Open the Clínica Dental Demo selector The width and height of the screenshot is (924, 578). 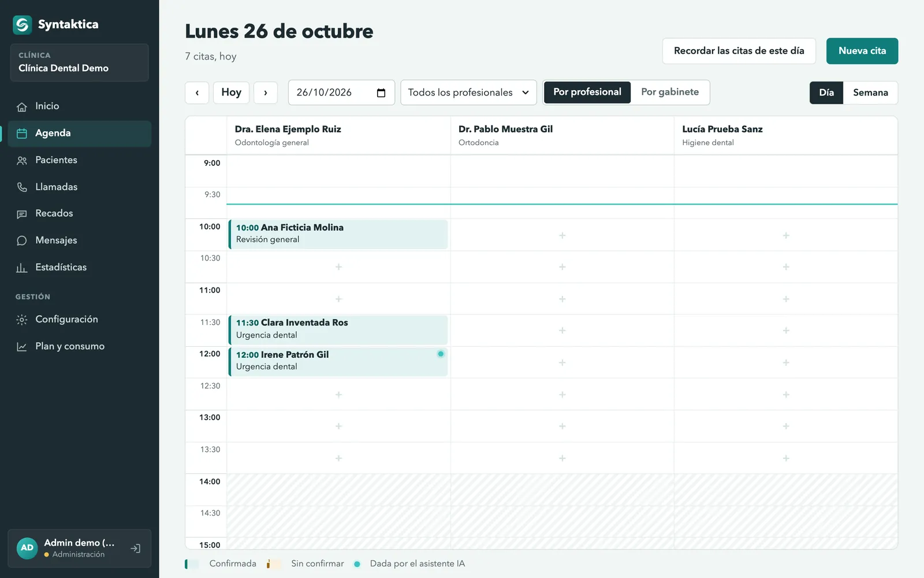(x=80, y=62)
